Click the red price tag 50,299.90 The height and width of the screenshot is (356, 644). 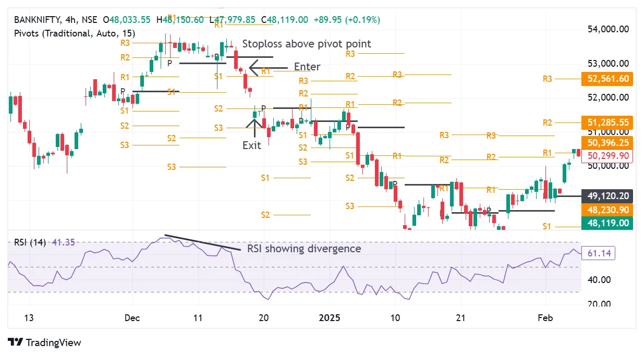(x=607, y=155)
